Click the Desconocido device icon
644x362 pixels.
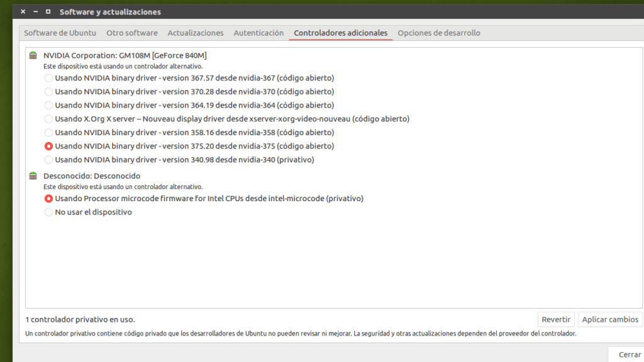(x=33, y=176)
